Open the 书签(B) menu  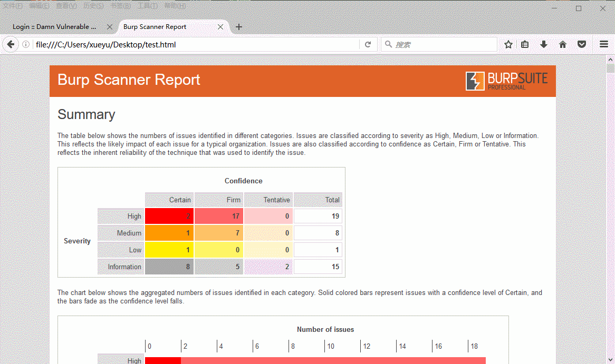pyautogui.click(x=120, y=6)
